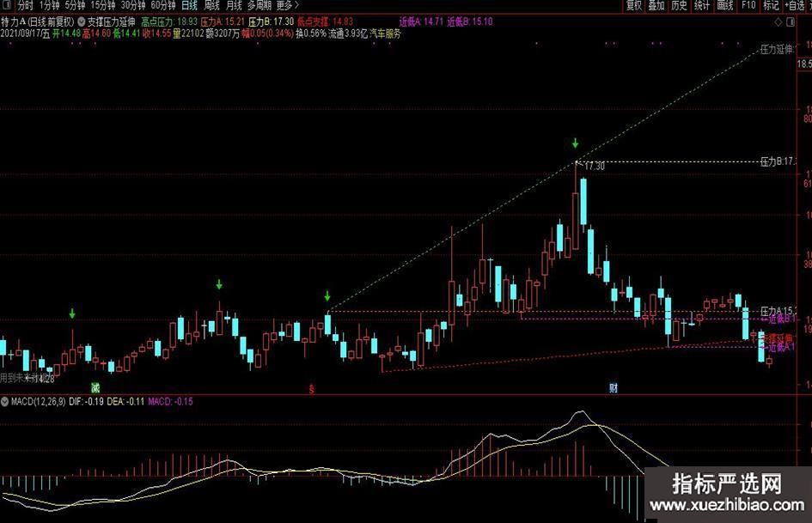812x523 pixels.
Task: Open the 历史 history button
Action: point(679,6)
